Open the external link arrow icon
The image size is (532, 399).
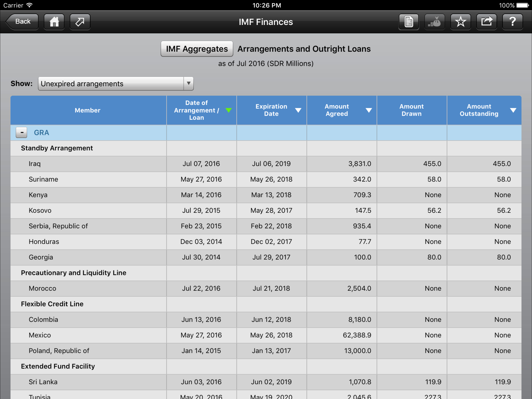tap(80, 22)
